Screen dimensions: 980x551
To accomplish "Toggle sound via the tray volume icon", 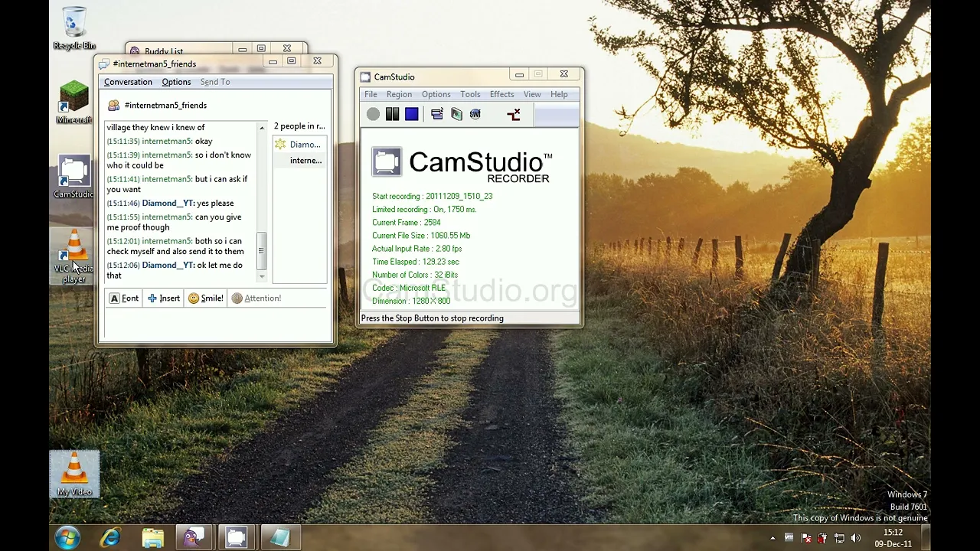I will coord(856,538).
